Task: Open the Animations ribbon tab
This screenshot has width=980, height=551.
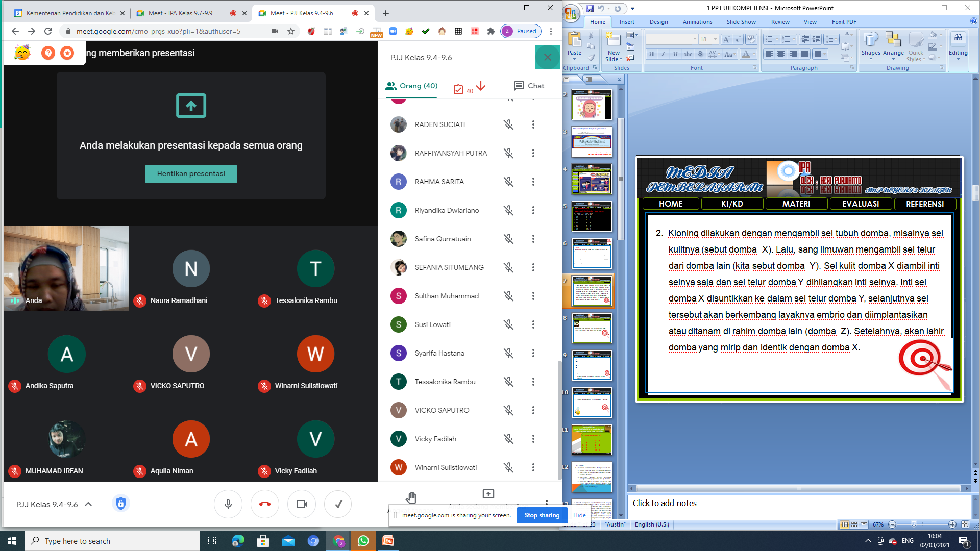Action: click(697, 22)
